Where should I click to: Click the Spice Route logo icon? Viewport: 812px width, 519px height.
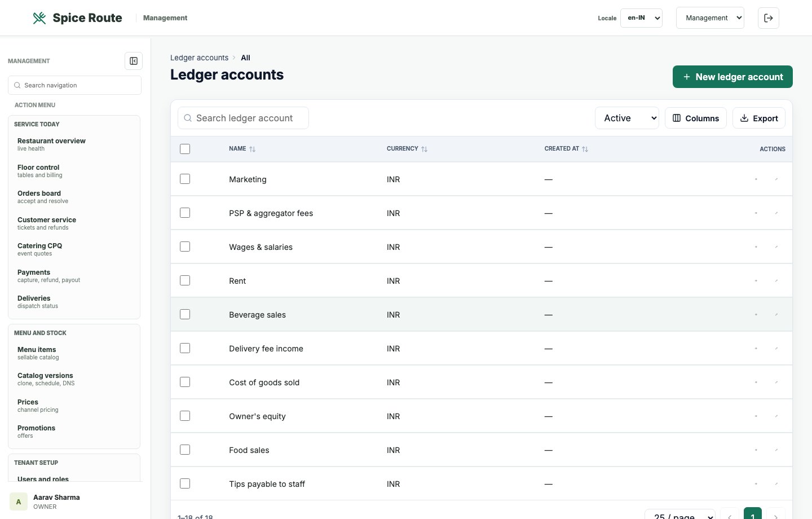pos(39,18)
